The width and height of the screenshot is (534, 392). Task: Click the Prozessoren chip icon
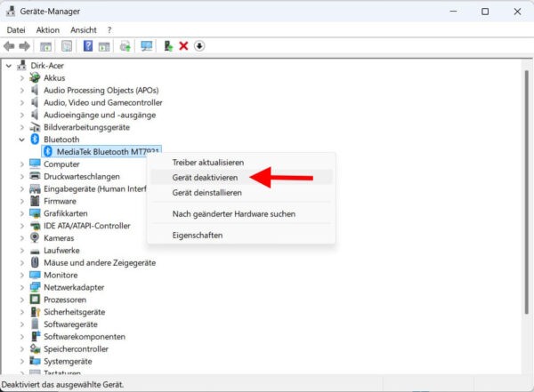pyautogui.click(x=35, y=300)
